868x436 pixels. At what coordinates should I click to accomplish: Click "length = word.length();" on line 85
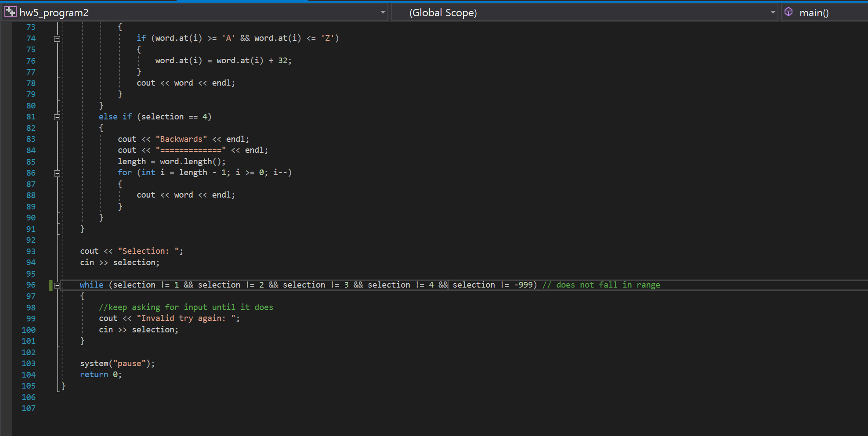(x=171, y=162)
